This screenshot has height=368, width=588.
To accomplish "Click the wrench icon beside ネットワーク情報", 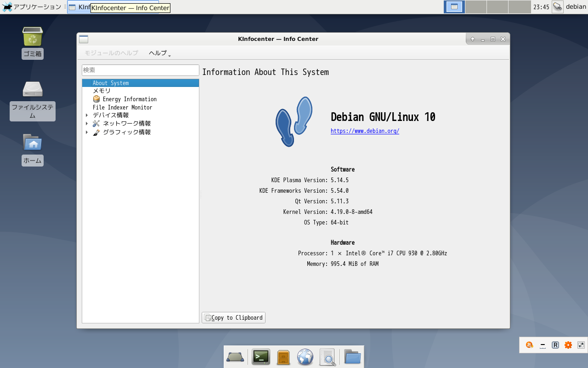I will (x=96, y=123).
